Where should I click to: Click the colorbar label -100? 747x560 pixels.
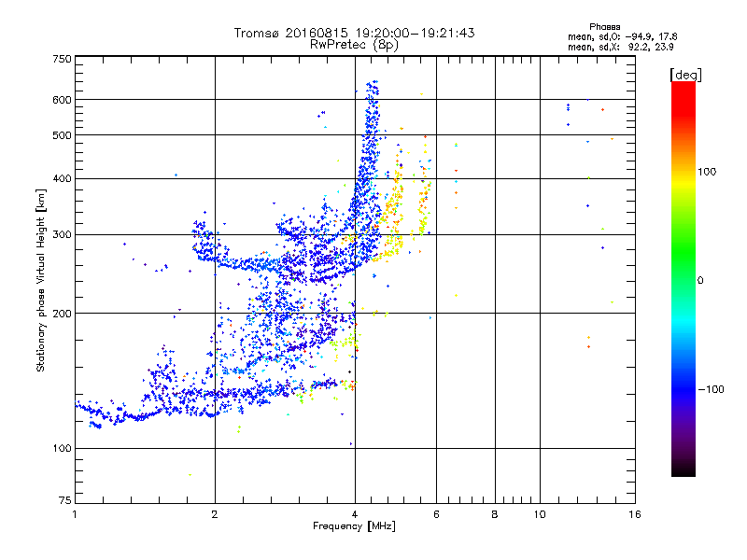pos(711,389)
